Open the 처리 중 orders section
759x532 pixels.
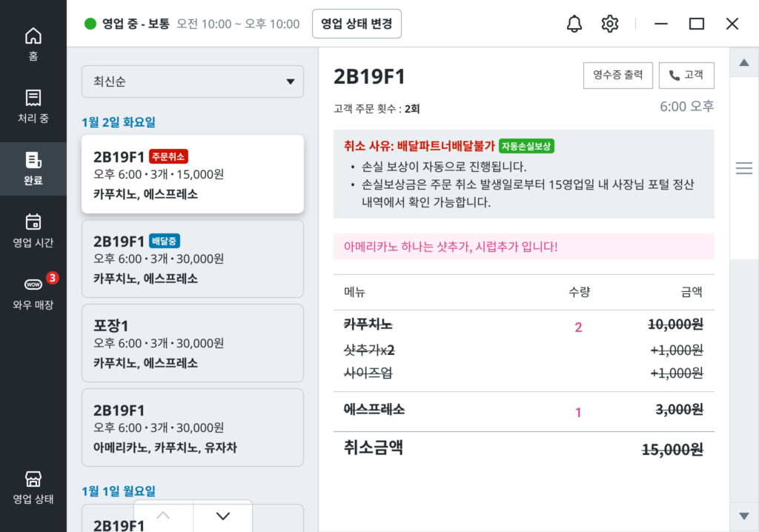point(33,106)
